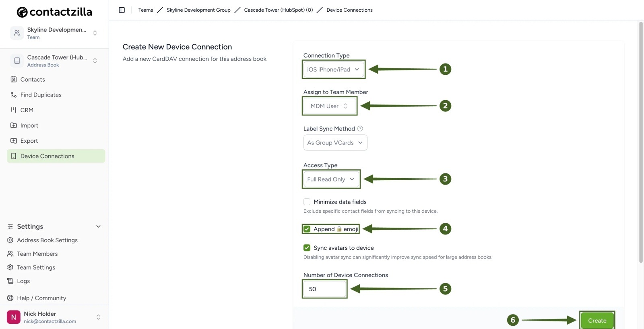
Task: Uncheck the Append emoji checkbox
Action: point(307,229)
